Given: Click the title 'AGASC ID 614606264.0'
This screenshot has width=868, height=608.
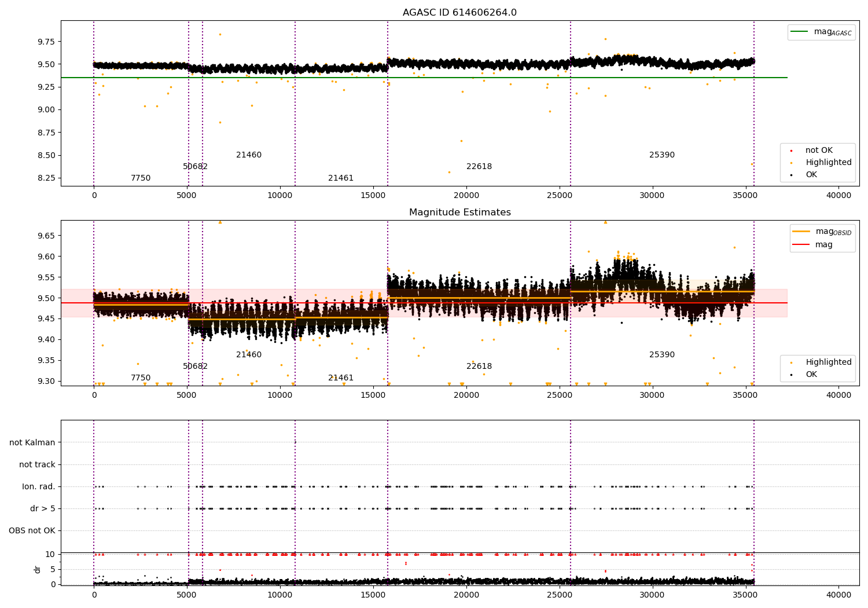Looking at the screenshot, I should tap(459, 13).
